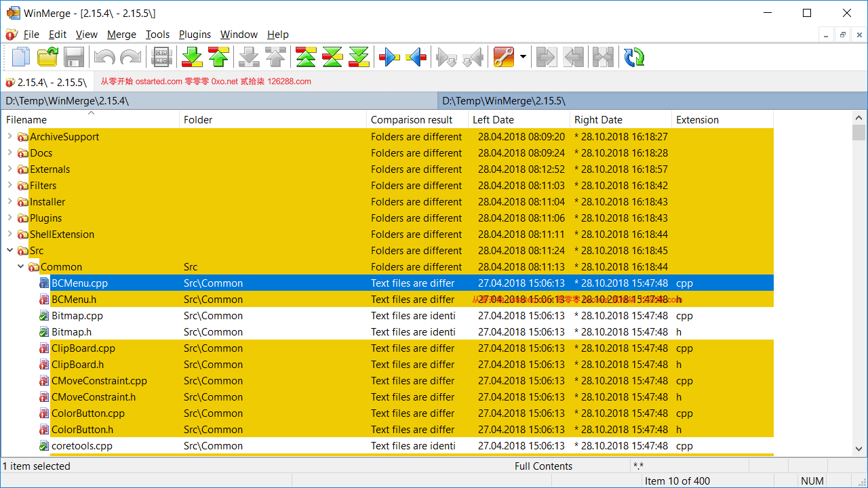Click Copy Left and Advance icon
Viewport: 868px width, 488px height.
[473, 57]
